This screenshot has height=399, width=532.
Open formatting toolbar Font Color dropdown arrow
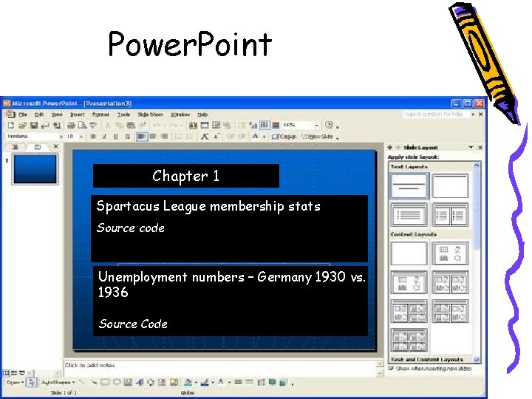[x=264, y=137]
